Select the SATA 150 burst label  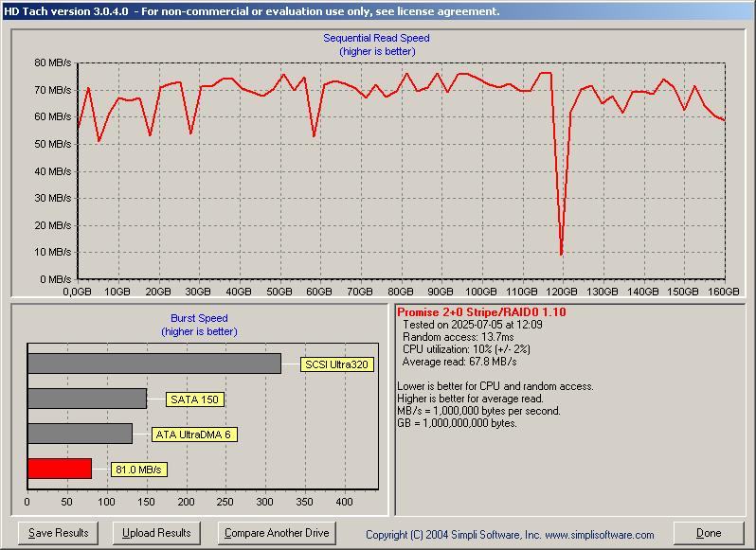click(195, 399)
